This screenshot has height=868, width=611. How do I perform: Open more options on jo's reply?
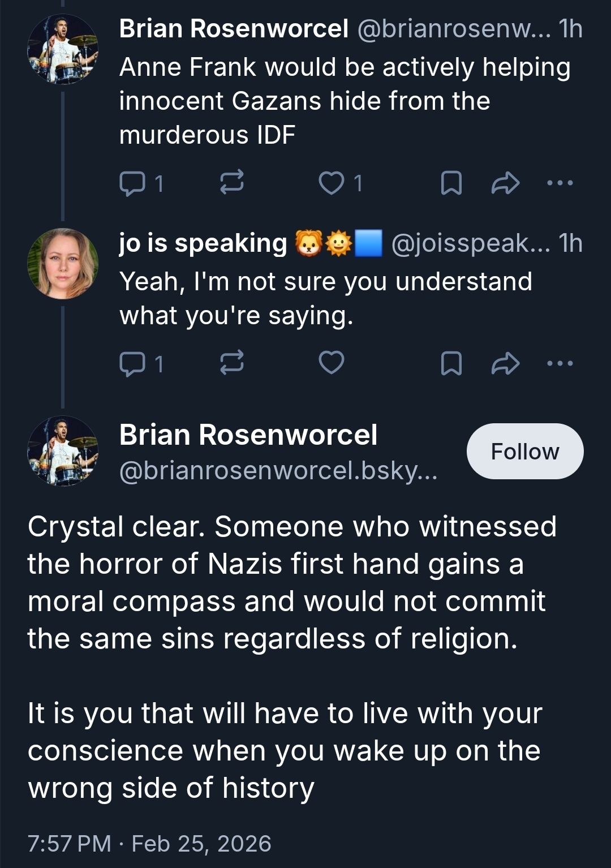click(x=560, y=363)
